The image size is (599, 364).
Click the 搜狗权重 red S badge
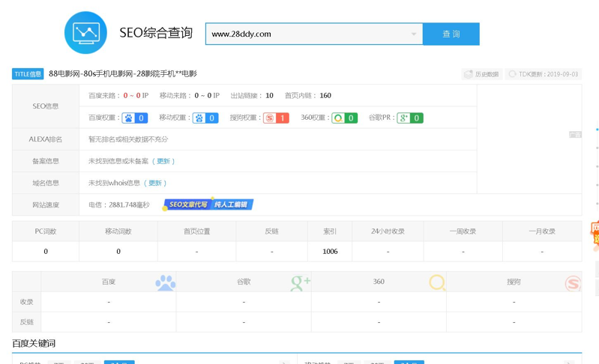click(276, 118)
